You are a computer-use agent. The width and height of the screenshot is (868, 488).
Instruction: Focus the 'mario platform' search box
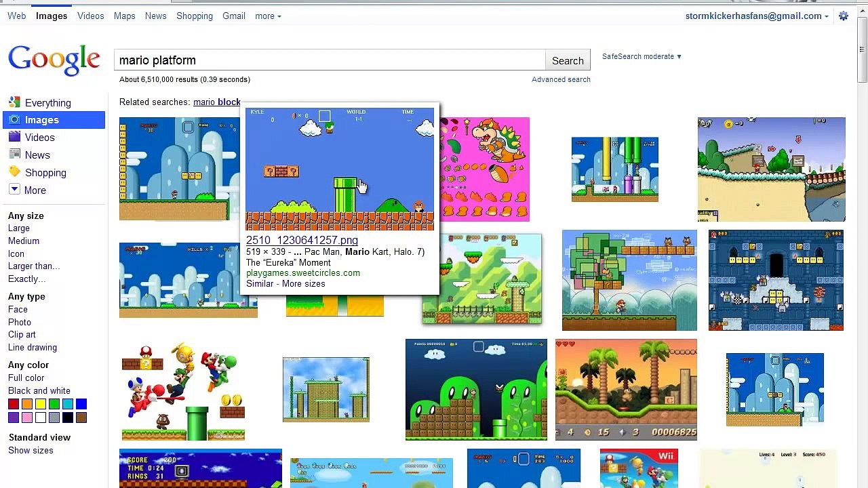coord(330,60)
